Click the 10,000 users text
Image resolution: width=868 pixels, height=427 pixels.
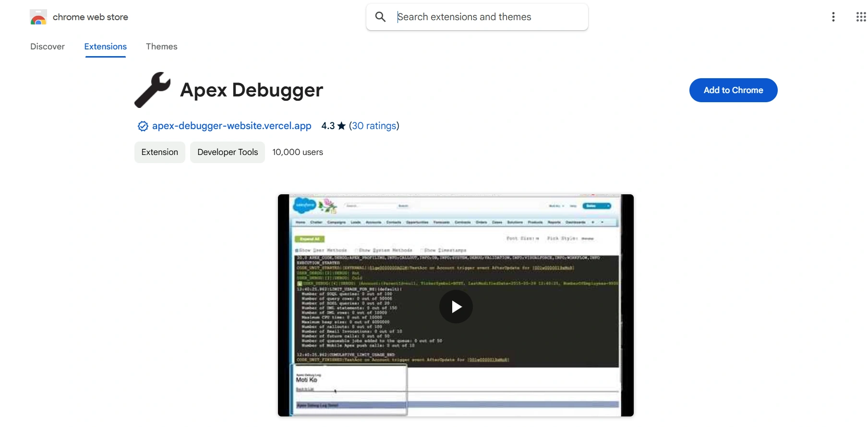tap(298, 152)
